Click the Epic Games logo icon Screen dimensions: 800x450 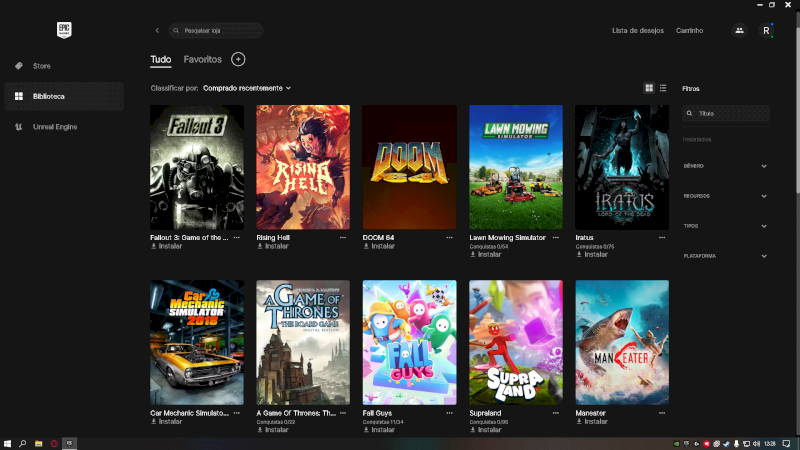61,30
